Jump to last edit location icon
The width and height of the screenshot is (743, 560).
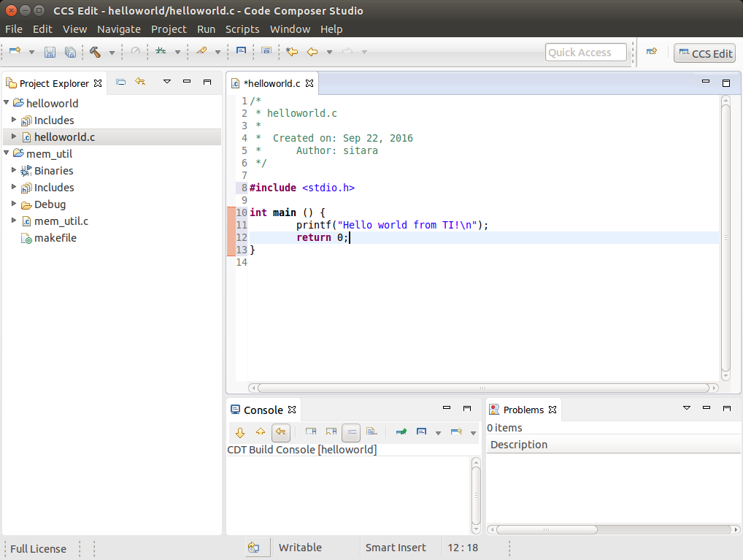292,52
